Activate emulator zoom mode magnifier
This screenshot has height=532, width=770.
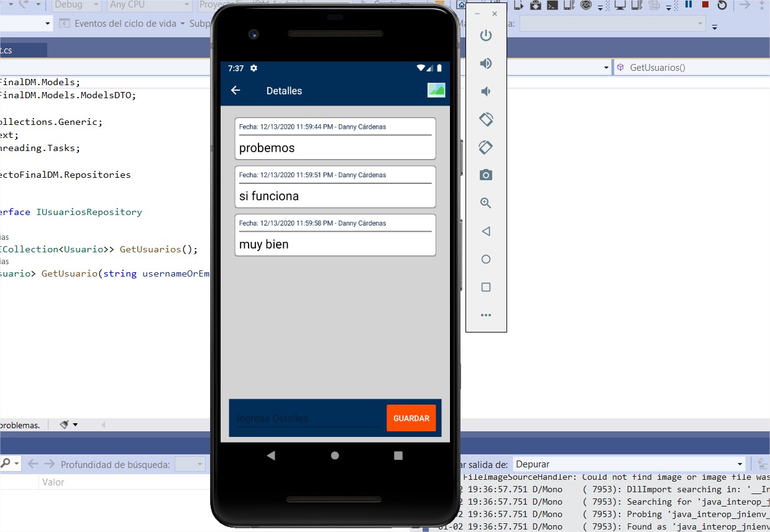coord(485,203)
